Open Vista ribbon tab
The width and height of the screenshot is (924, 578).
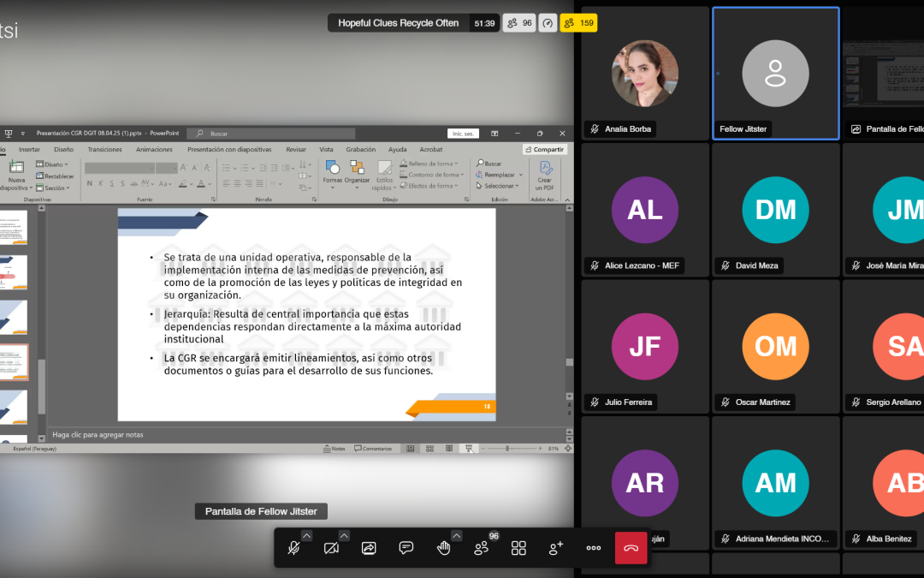pos(326,150)
